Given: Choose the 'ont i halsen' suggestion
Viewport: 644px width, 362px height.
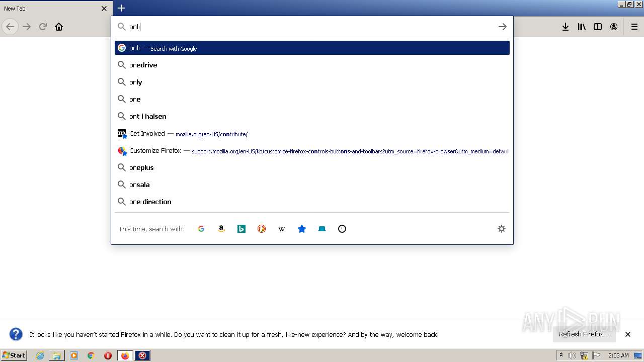Looking at the screenshot, I should [x=312, y=116].
